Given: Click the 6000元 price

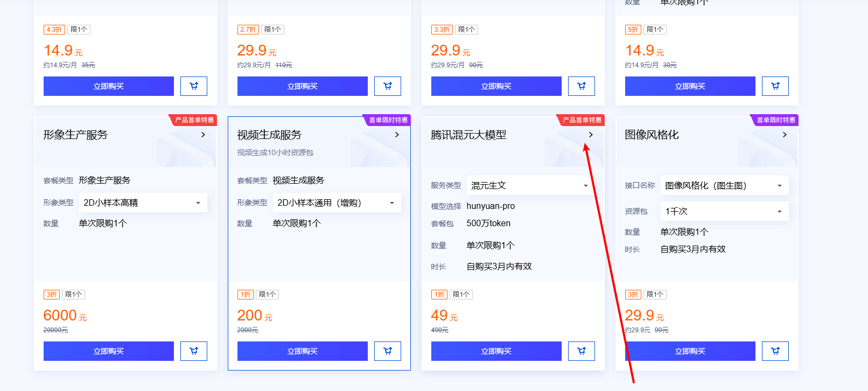Looking at the screenshot, I should (65, 316).
